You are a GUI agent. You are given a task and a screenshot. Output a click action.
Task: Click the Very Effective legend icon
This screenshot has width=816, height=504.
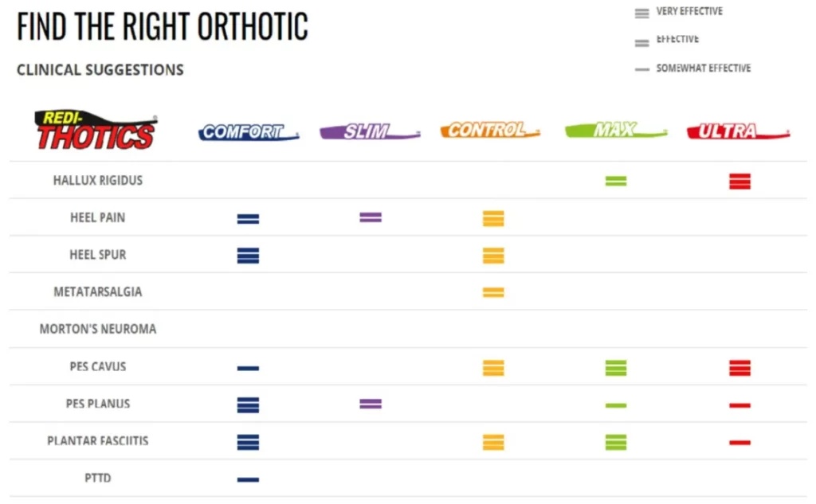coord(641,14)
